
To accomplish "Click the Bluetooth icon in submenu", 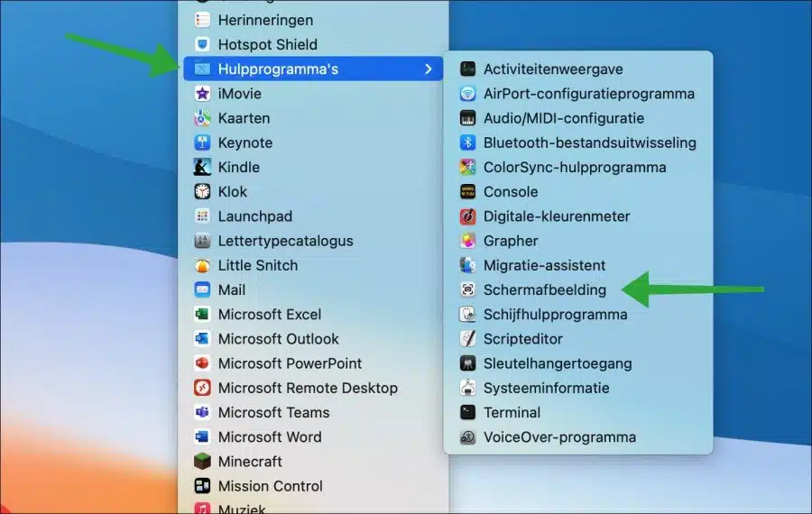I will coord(467,142).
